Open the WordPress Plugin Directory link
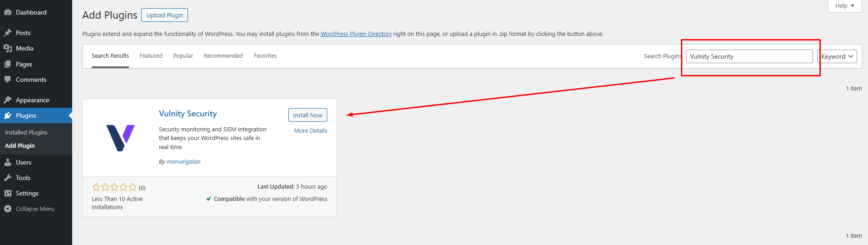 [356, 34]
